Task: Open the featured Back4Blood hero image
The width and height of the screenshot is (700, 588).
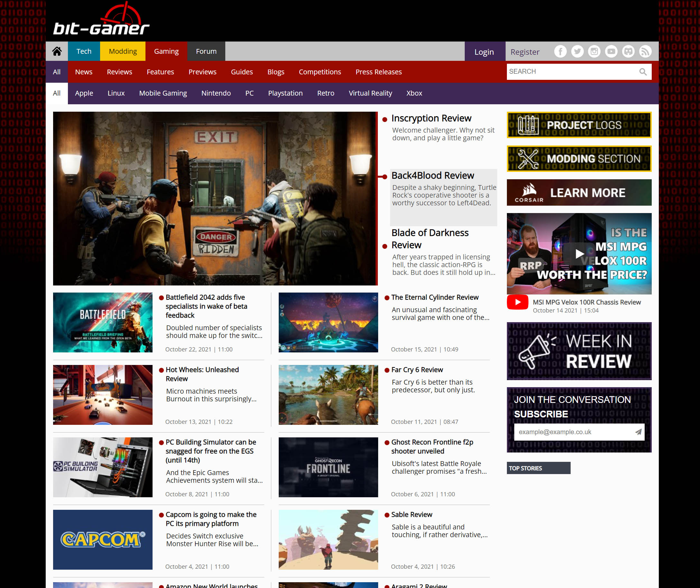Action: point(215,199)
